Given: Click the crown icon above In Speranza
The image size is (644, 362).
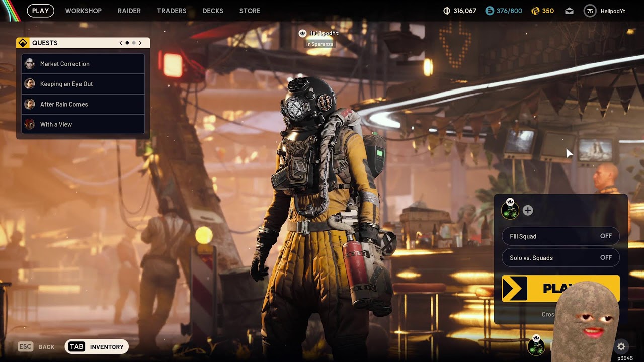Looking at the screenshot, I should [302, 33].
